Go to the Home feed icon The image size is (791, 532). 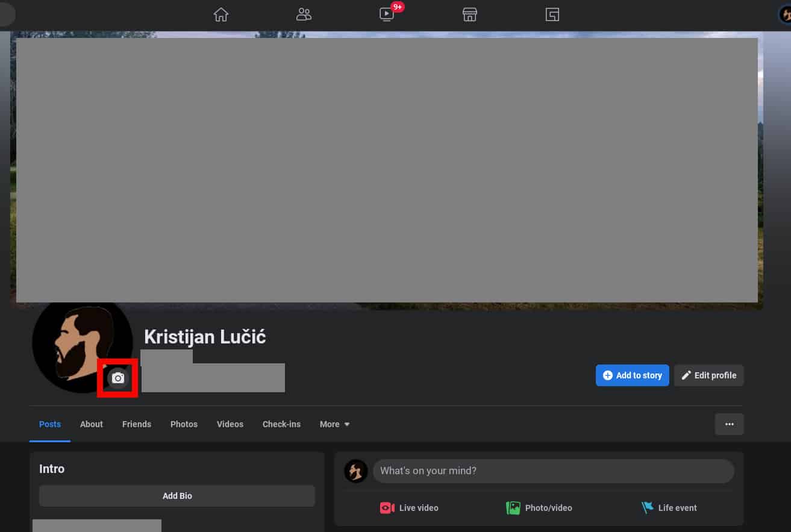point(221,14)
